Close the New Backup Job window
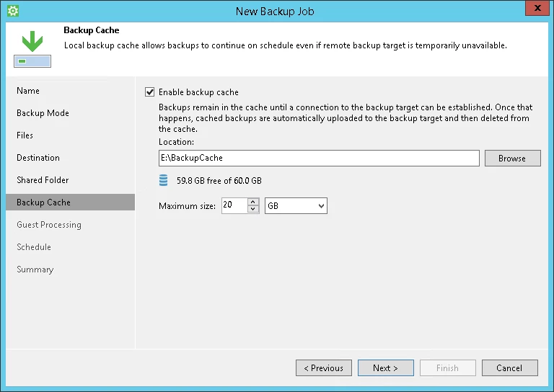554x392 pixels. pos(537,8)
